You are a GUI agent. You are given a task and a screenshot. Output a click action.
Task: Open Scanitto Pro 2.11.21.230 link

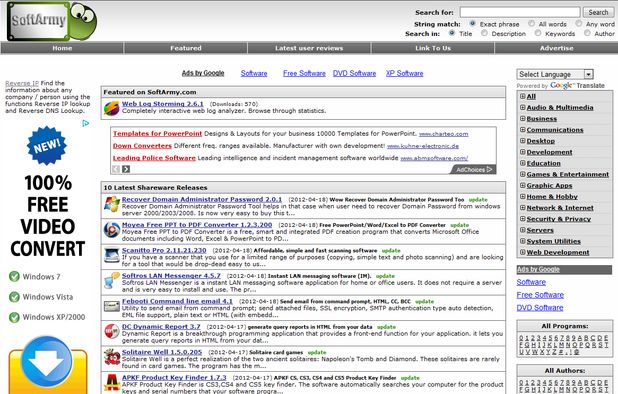click(x=164, y=250)
